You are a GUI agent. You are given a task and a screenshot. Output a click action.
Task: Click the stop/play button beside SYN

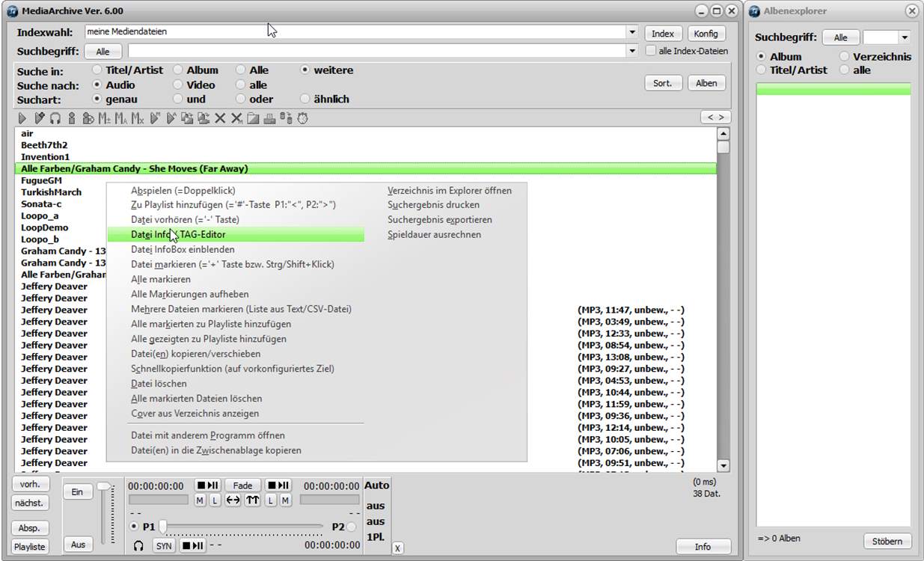click(x=192, y=546)
